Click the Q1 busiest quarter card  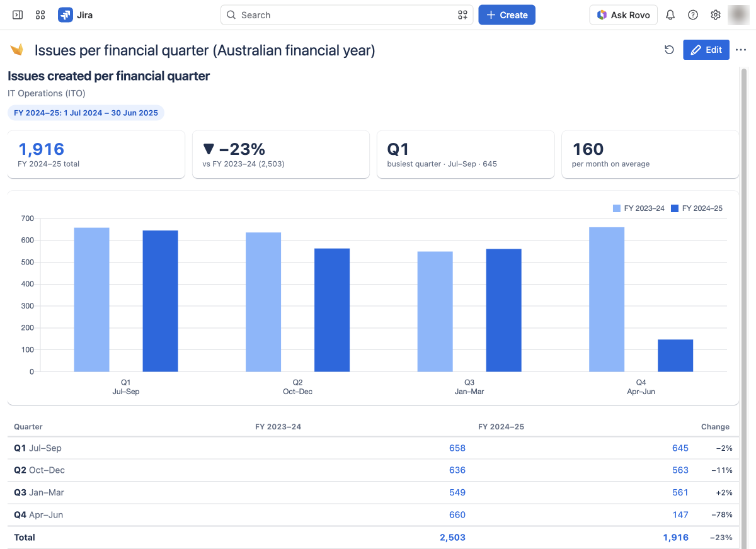tap(466, 155)
